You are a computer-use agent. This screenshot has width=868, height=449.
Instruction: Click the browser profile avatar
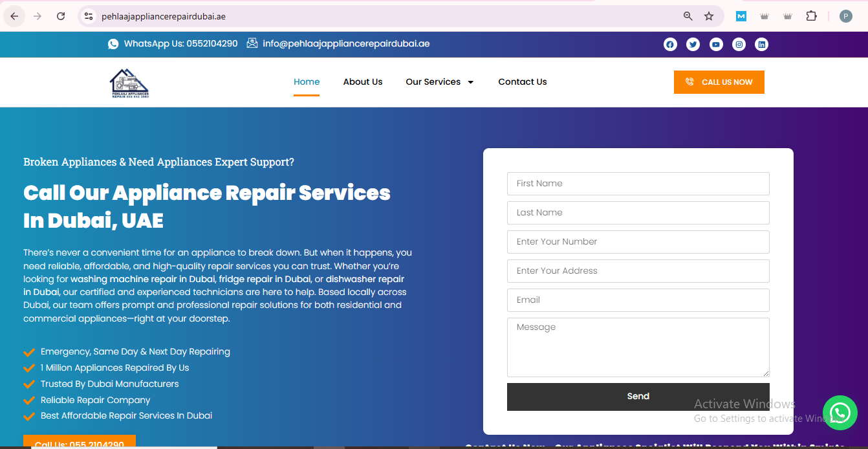coord(845,16)
